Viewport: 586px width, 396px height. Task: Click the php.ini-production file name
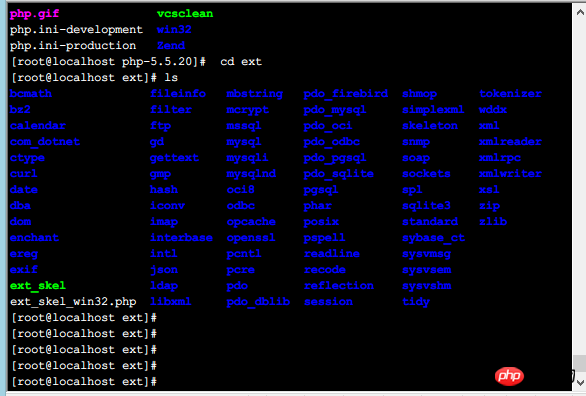tap(73, 46)
